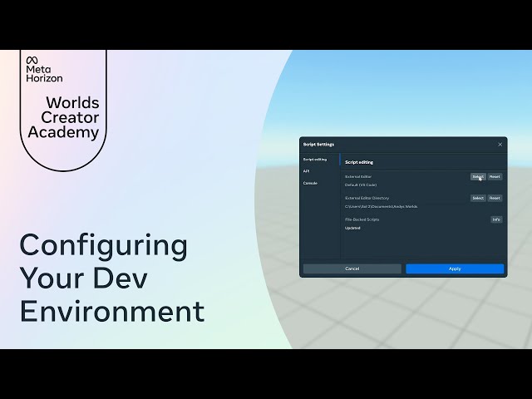532x399 pixels.
Task: Switch to the Console settings tab
Action: pyautogui.click(x=310, y=183)
